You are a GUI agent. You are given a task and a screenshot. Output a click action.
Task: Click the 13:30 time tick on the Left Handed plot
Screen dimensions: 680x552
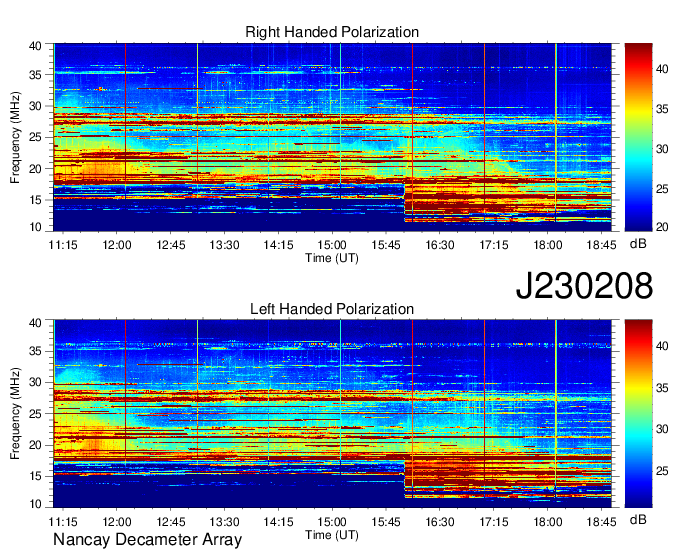[x=225, y=522]
